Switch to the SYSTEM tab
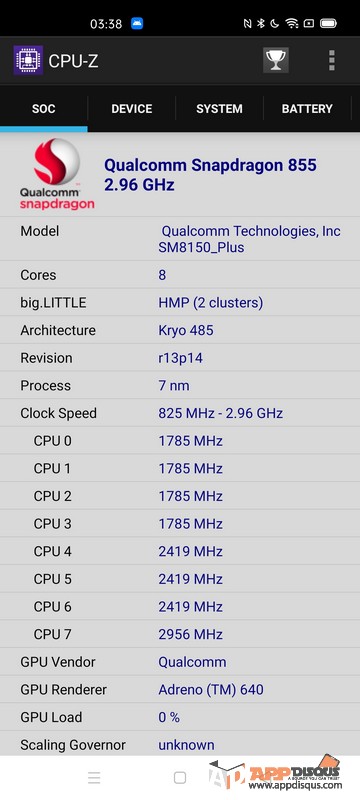The height and width of the screenshot is (800, 360). pyautogui.click(x=219, y=109)
